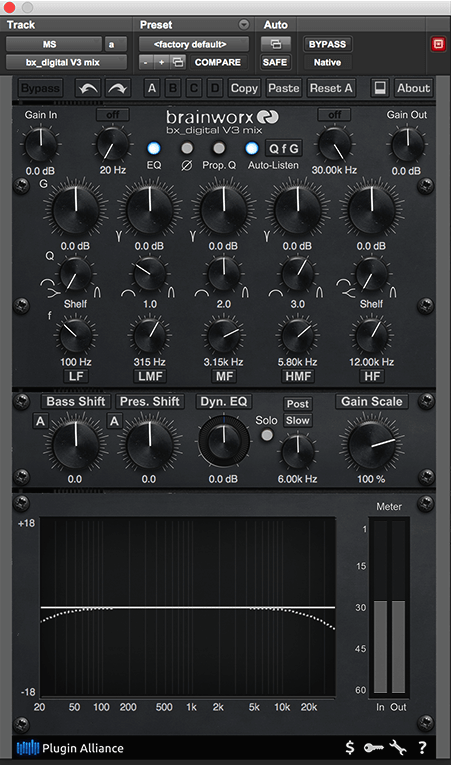Open the preset librarian window icon
The width and height of the screenshot is (451, 765).
click(x=179, y=62)
